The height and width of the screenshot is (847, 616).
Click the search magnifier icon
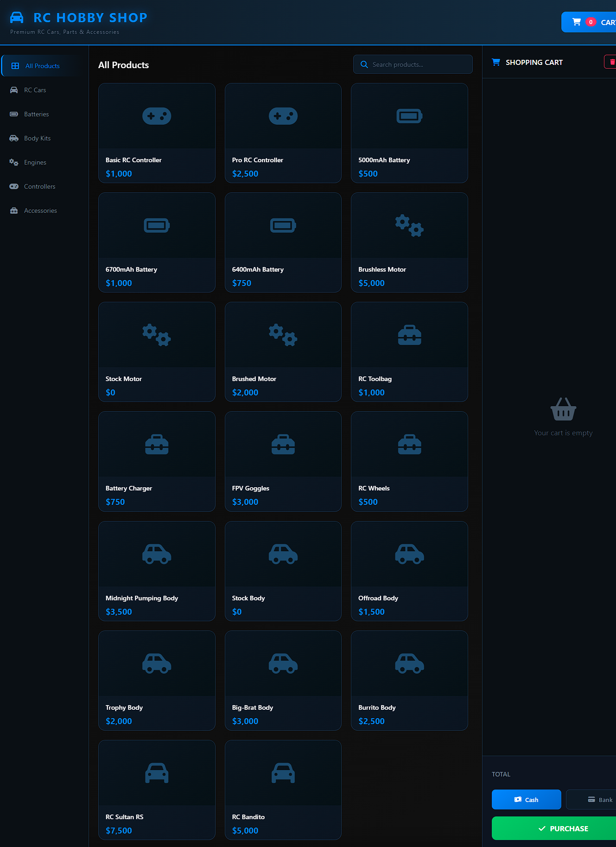(x=364, y=64)
